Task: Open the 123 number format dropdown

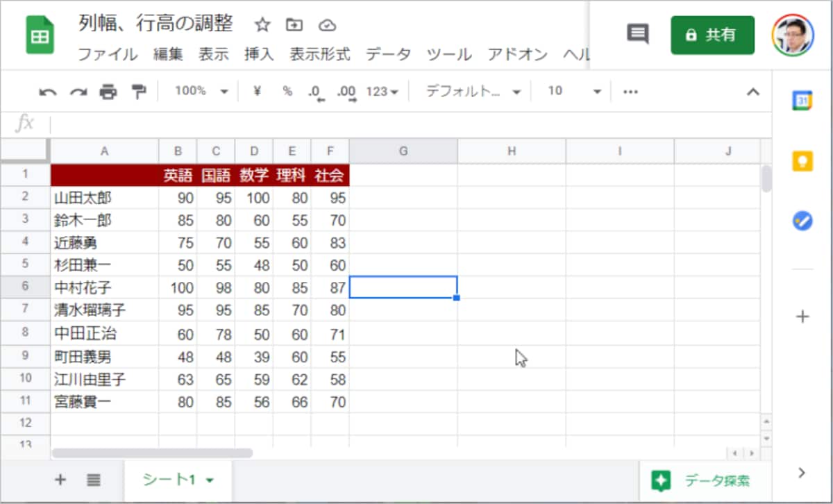Action: point(382,91)
